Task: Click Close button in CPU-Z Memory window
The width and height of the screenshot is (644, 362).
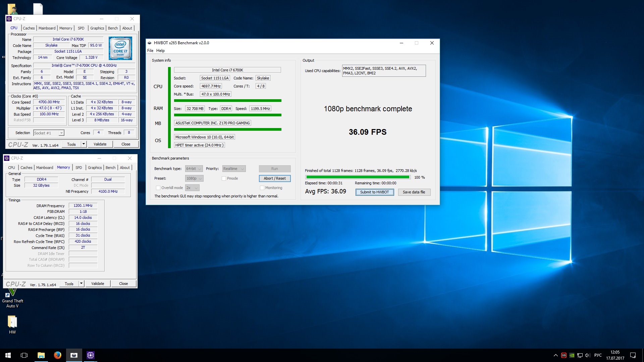Action: click(123, 284)
